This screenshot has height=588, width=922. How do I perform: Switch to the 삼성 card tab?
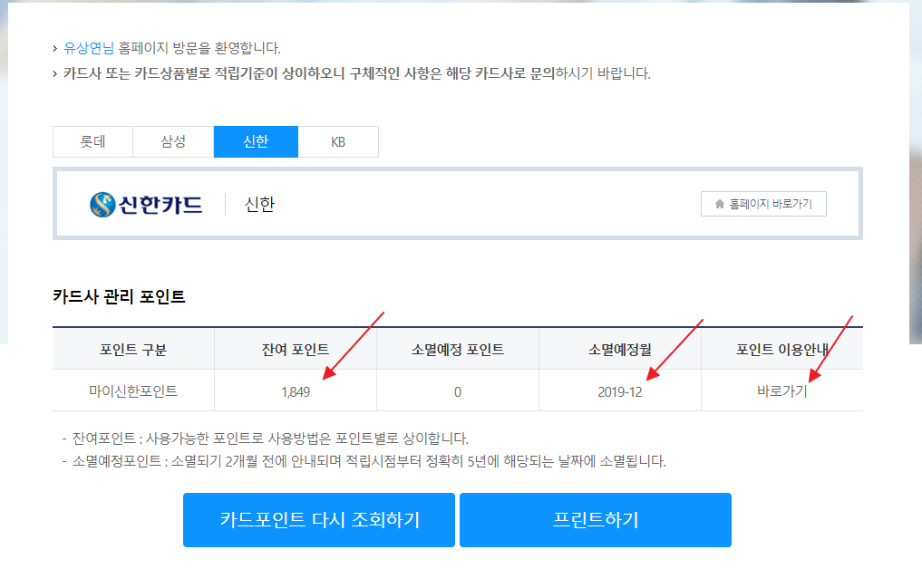(x=173, y=141)
